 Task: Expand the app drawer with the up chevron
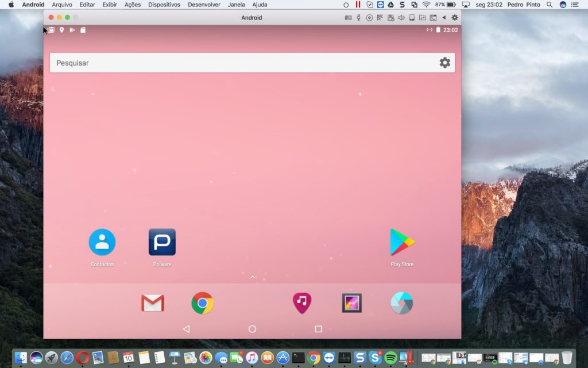pyautogui.click(x=253, y=277)
